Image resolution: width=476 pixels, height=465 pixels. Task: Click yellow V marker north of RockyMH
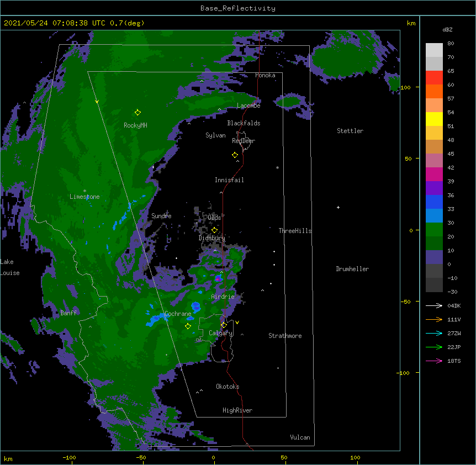click(x=97, y=102)
